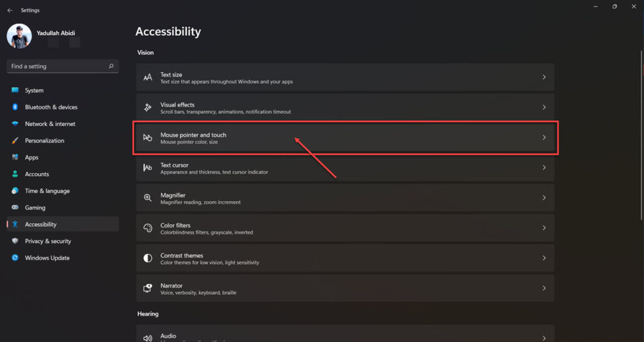Click the vertical scrollbar of settings page
Image resolution: width=644 pixels, height=342 pixels.
click(641, 136)
